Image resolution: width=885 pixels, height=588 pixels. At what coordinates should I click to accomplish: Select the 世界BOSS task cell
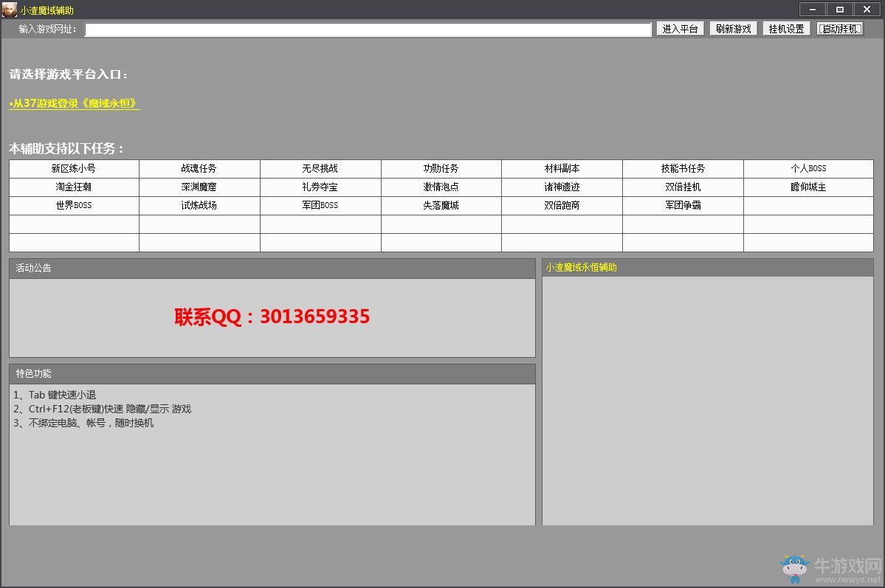click(74, 205)
